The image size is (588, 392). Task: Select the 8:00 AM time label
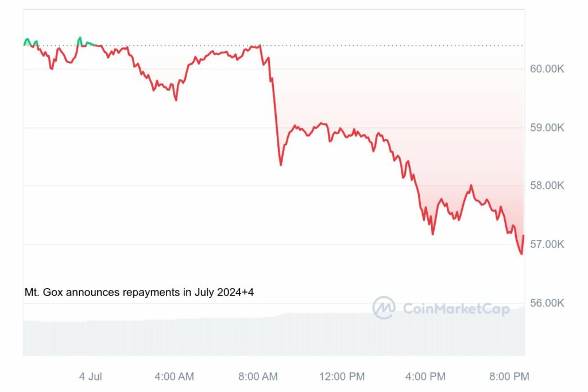258,377
